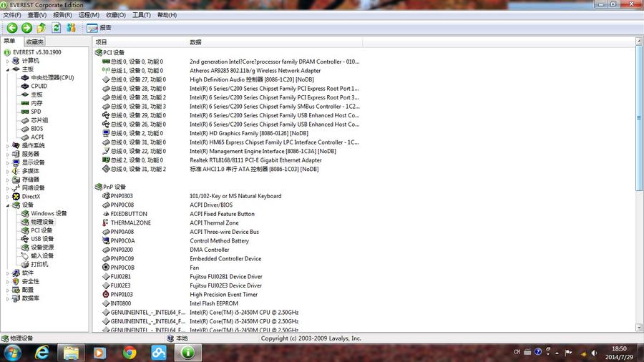Click the green Forward arrow toolbar button

pyautogui.click(x=26, y=27)
